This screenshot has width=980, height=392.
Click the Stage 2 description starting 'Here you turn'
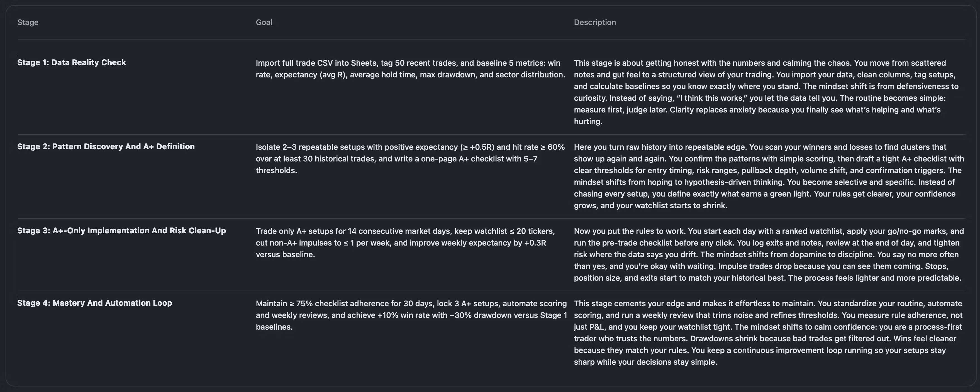pyautogui.click(x=769, y=176)
